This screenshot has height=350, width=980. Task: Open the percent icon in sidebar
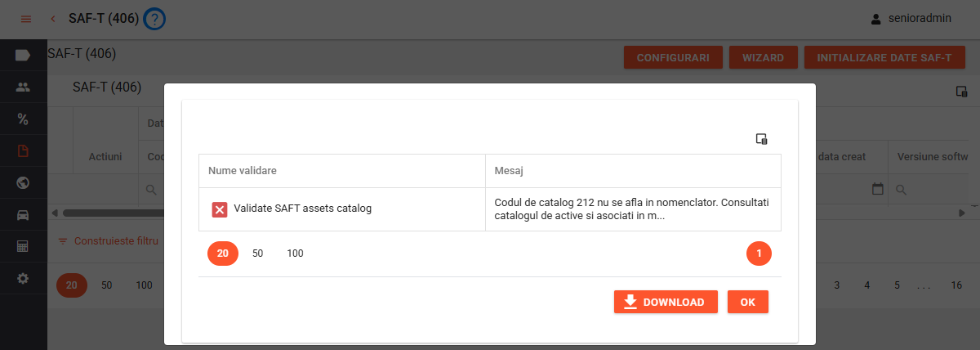[23, 119]
